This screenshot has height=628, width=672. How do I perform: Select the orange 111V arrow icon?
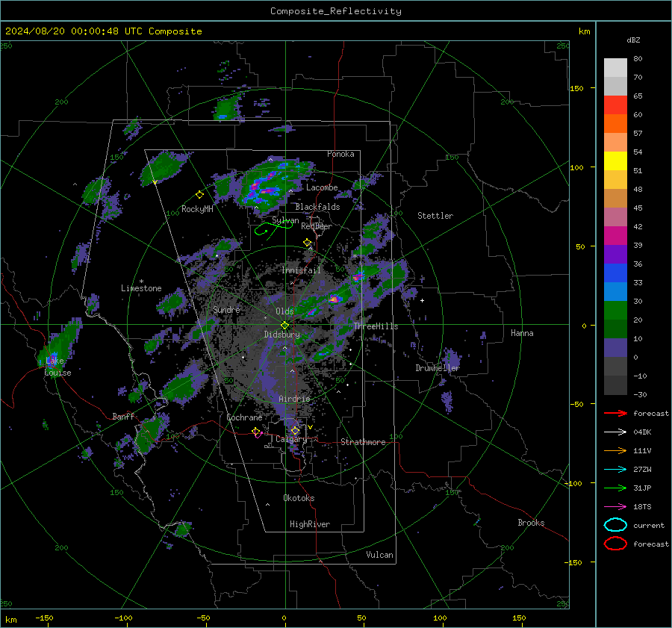coord(615,450)
